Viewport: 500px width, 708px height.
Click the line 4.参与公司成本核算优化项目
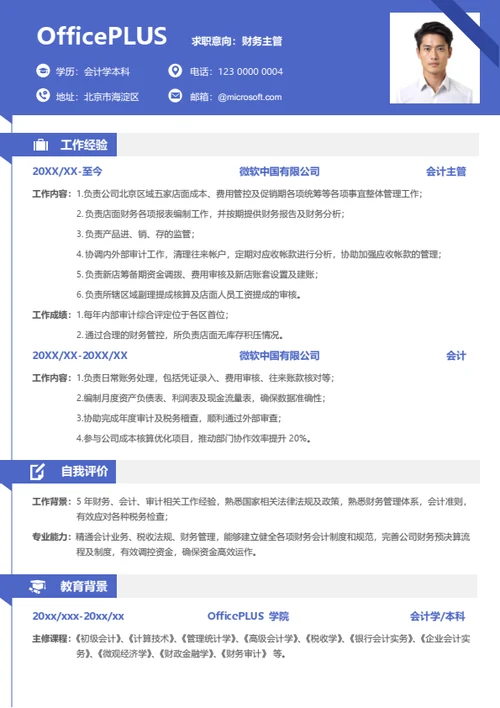pyautogui.click(x=193, y=438)
